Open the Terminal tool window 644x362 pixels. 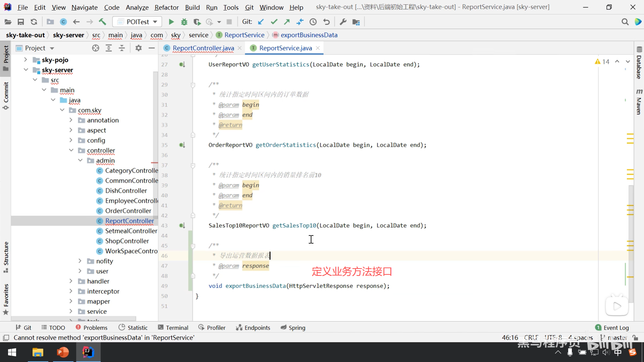click(173, 327)
